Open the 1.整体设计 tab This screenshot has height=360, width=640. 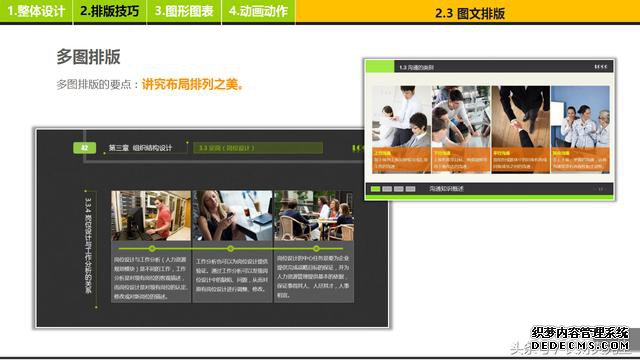(36, 11)
